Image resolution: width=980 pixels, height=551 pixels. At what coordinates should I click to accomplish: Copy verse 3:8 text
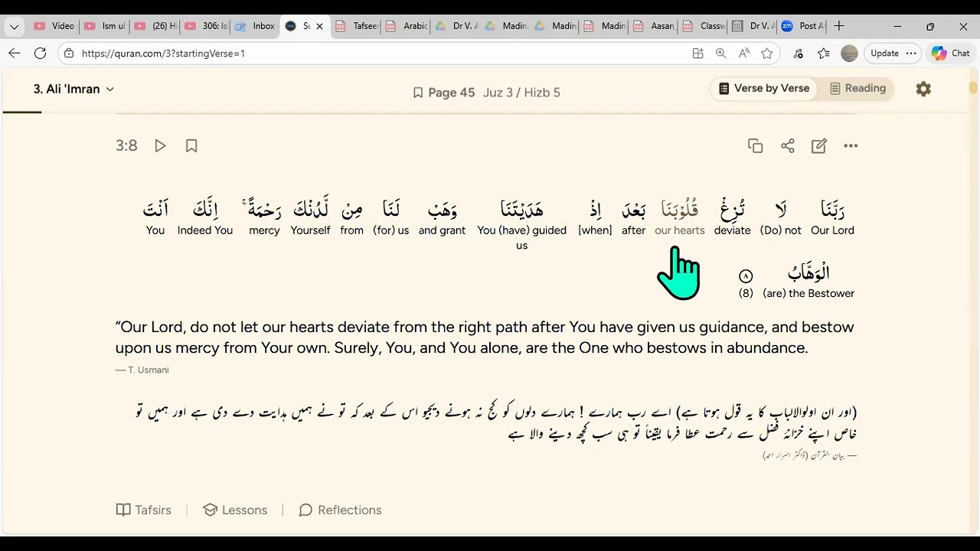(756, 145)
